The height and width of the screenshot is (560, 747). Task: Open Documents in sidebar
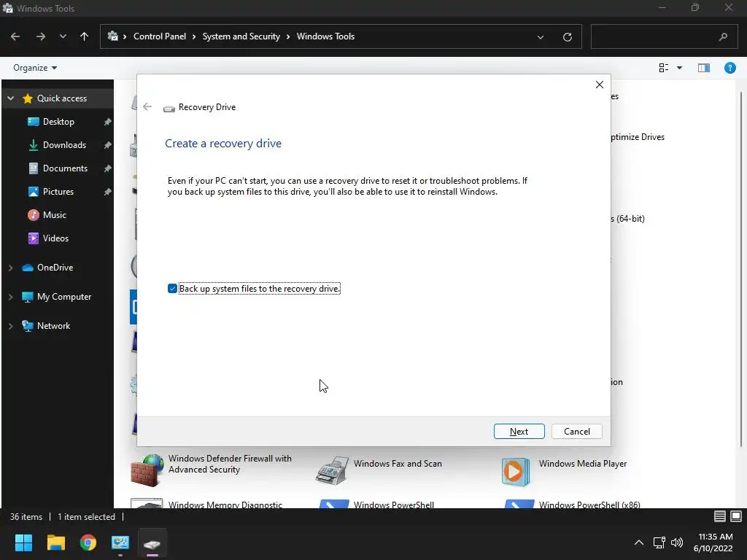(65, 168)
